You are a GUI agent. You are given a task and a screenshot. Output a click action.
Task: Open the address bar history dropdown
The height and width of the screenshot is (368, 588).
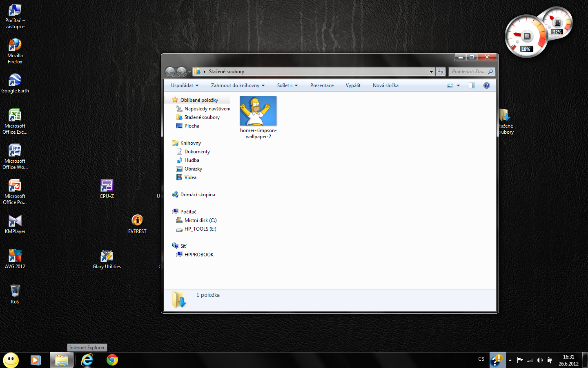431,72
